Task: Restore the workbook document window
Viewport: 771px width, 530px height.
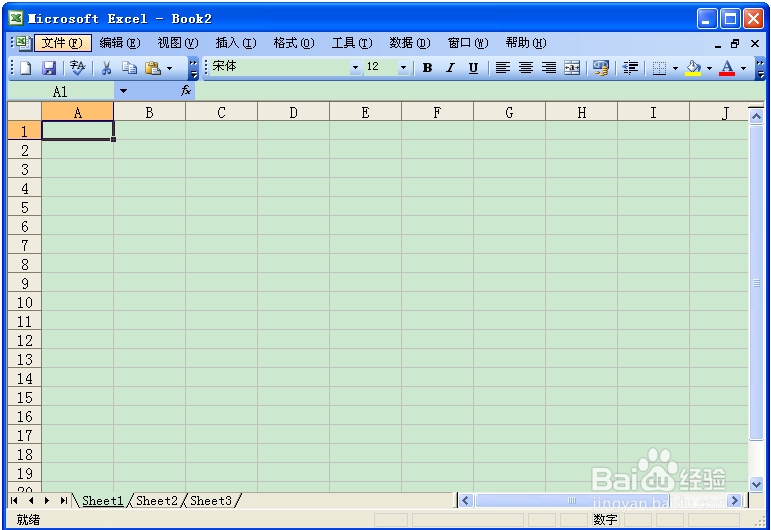Action: (736, 44)
